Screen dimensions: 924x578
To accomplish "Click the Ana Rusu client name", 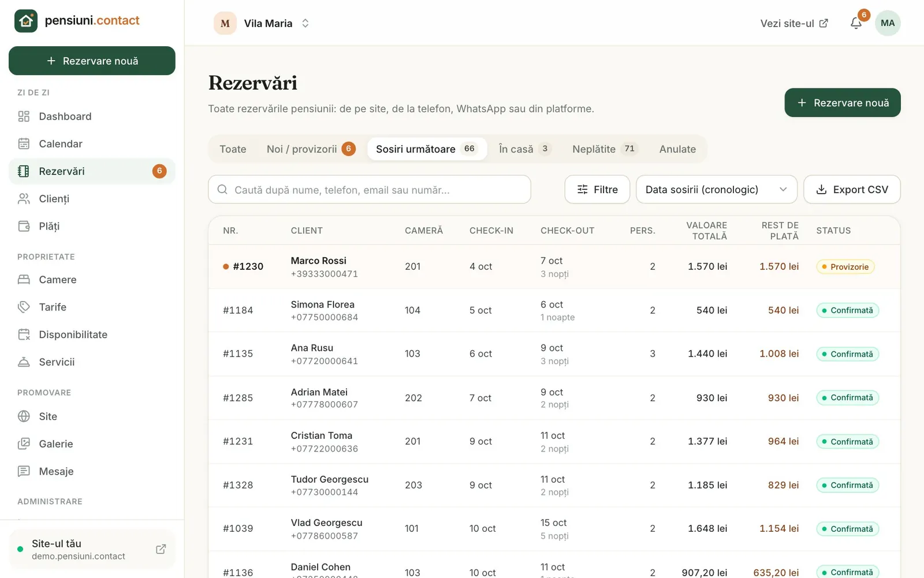I will [x=312, y=348].
